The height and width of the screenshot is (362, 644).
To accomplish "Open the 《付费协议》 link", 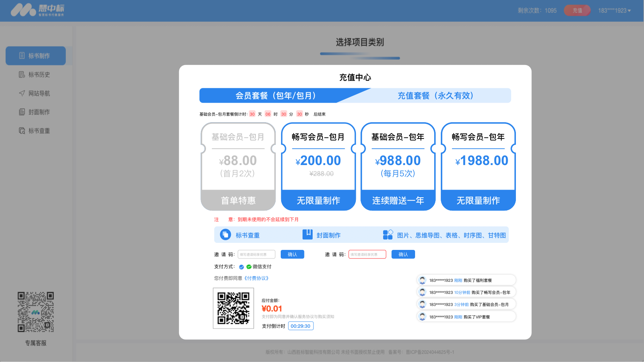I will tap(256, 278).
